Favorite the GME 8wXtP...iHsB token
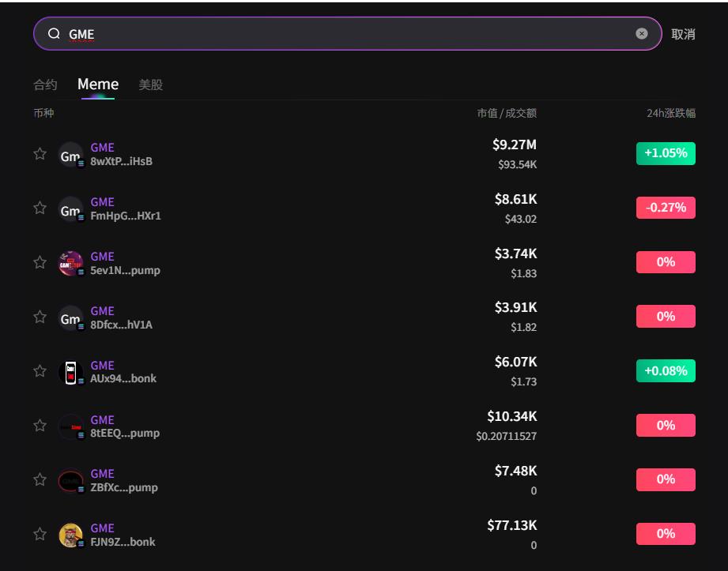The image size is (728, 571). tap(40, 154)
